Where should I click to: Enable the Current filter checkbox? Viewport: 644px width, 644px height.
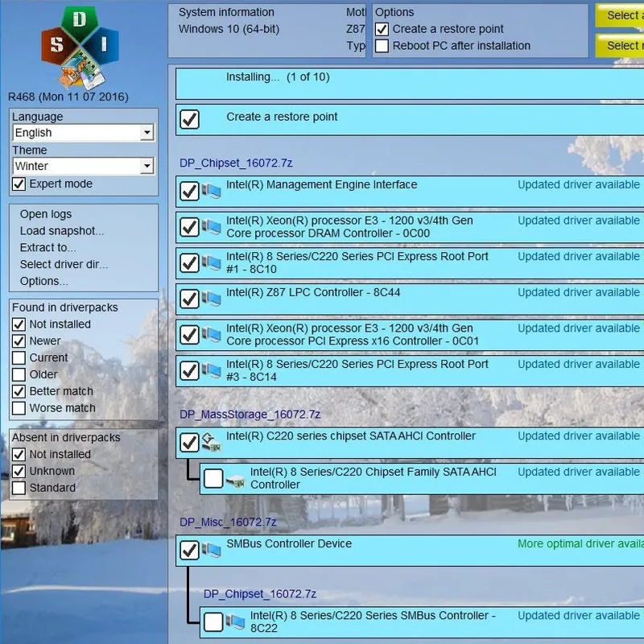[x=19, y=357]
